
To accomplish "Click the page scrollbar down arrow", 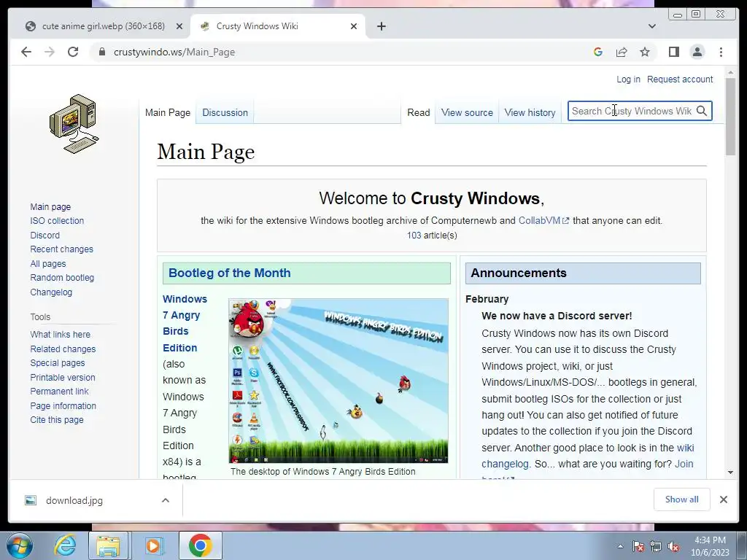I will [730, 472].
